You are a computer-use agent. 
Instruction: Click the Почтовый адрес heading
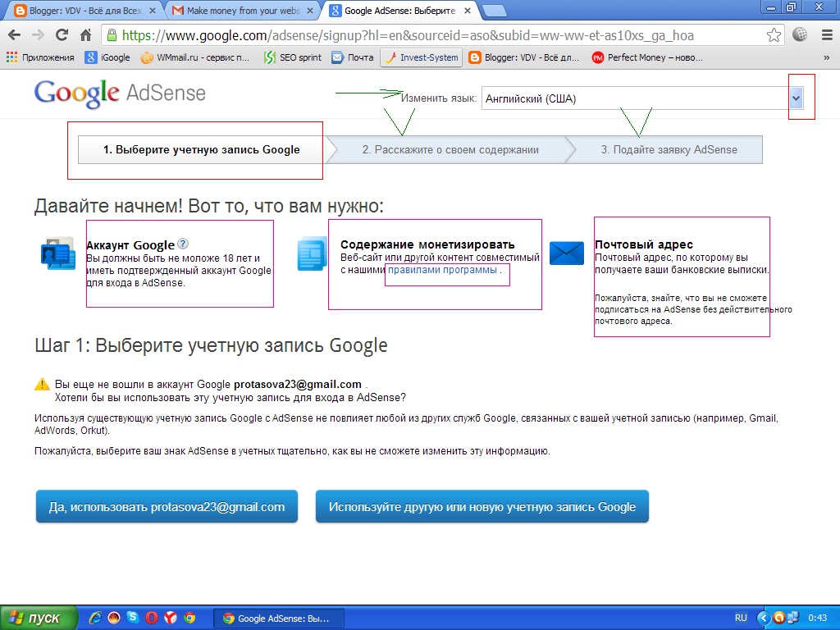(x=644, y=244)
